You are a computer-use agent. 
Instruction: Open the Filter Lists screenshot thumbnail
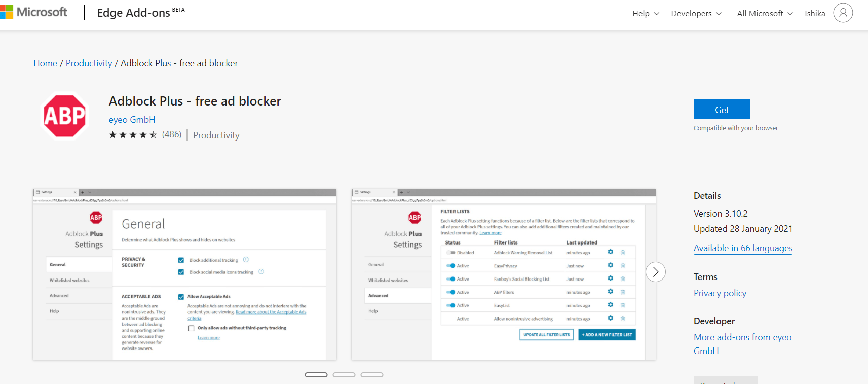pos(504,274)
